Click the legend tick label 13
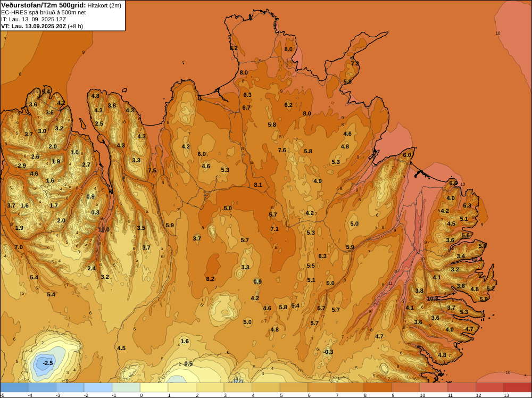Image resolution: width=532 pixels, height=398 pixels. [x=506, y=395]
